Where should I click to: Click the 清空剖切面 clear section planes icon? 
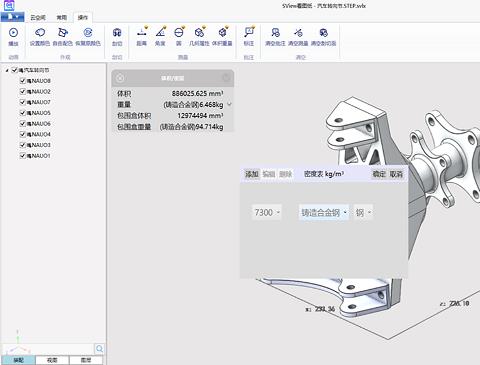tap(323, 33)
